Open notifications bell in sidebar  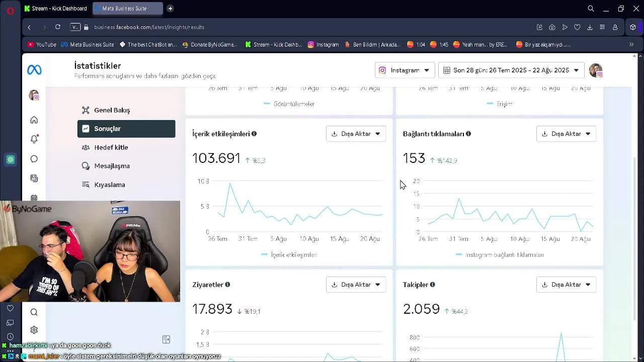(34, 139)
